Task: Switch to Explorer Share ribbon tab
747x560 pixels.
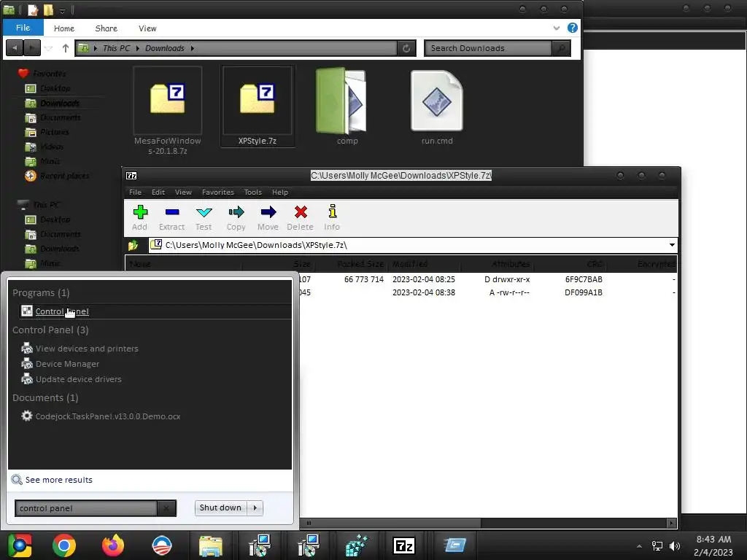Action: pos(107,28)
